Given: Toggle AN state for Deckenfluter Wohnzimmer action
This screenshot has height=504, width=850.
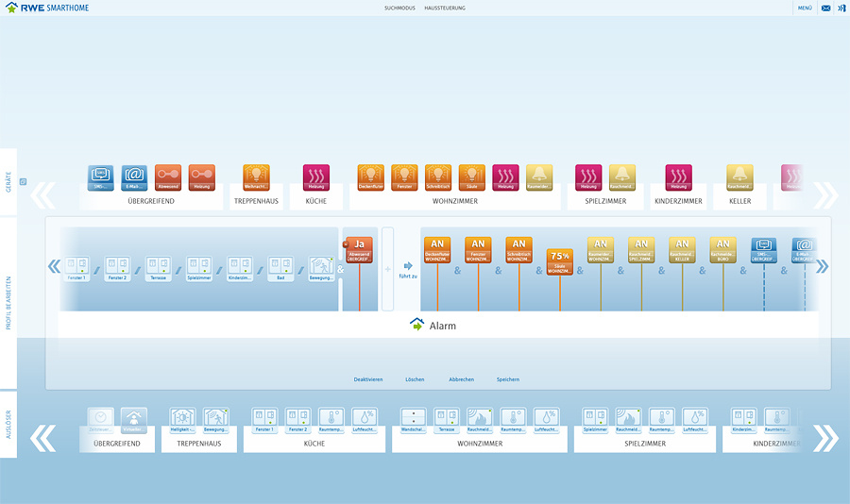Looking at the screenshot, I should (x=437, y=250).
